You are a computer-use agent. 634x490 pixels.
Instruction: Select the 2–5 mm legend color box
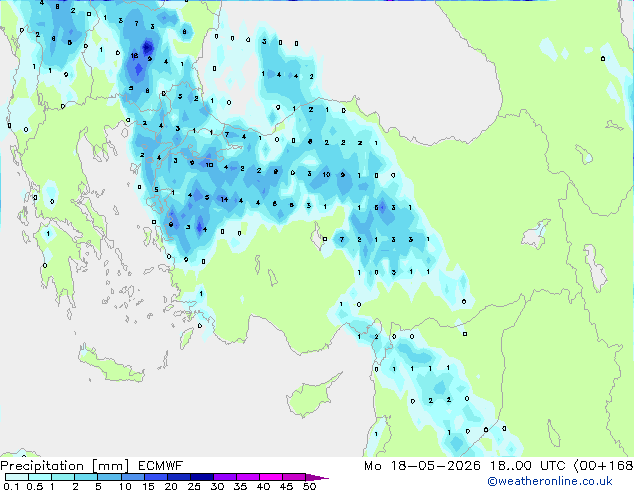[x=86, y=477]
